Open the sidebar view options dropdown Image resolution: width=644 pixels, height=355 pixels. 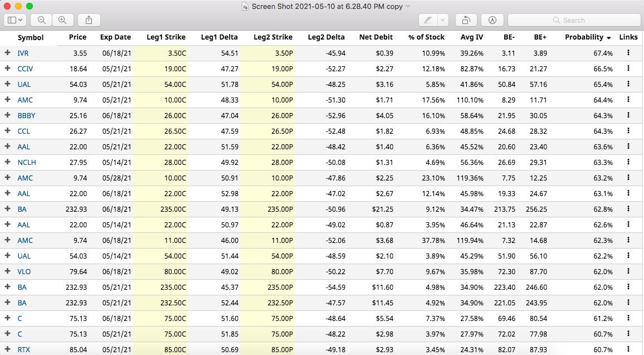click(x=15, y=20)
